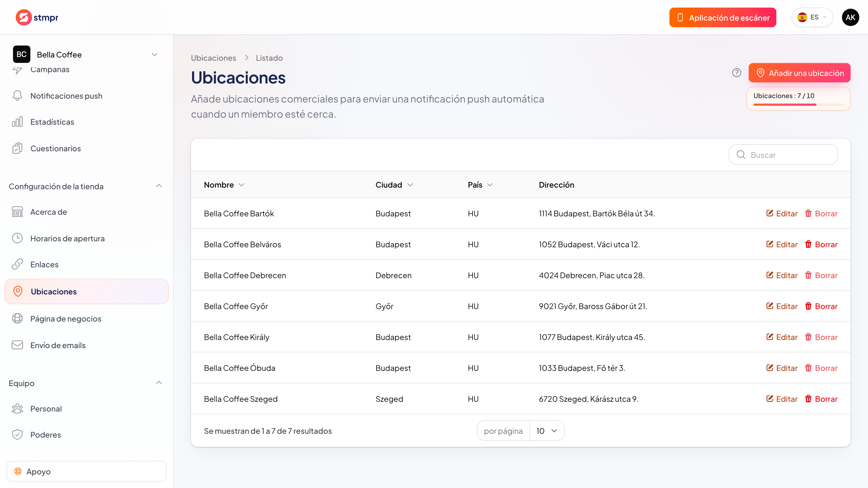Click the AK user avatar

coord(850,17)
